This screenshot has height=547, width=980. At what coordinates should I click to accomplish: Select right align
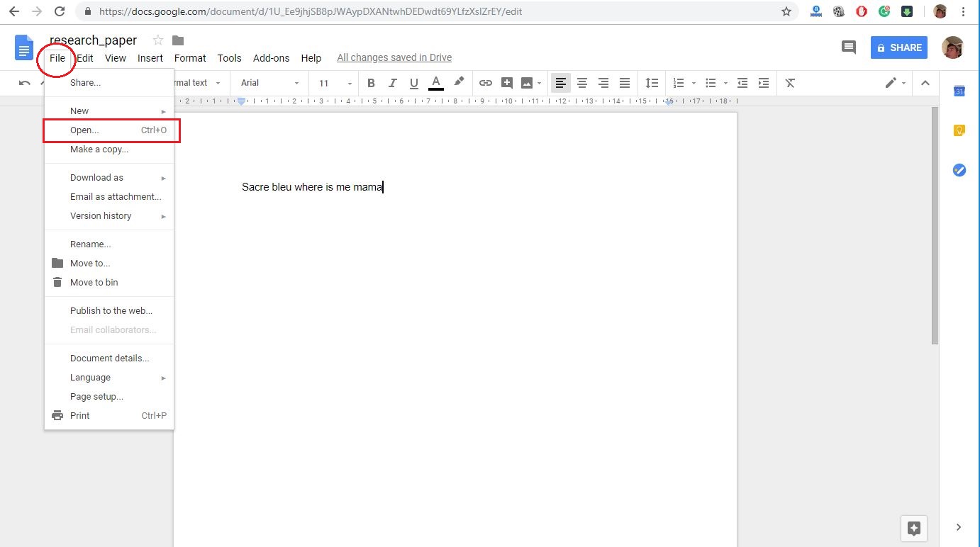603,83
